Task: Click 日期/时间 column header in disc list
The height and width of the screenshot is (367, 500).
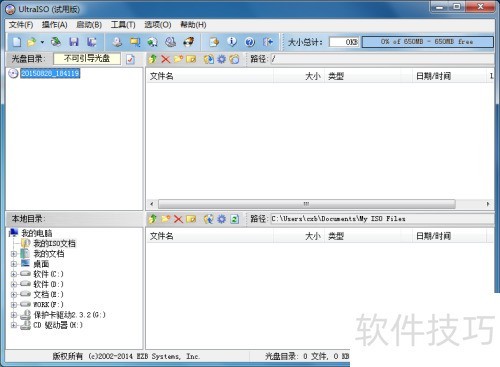Action: pyautogui.click(x=449, y=76)
